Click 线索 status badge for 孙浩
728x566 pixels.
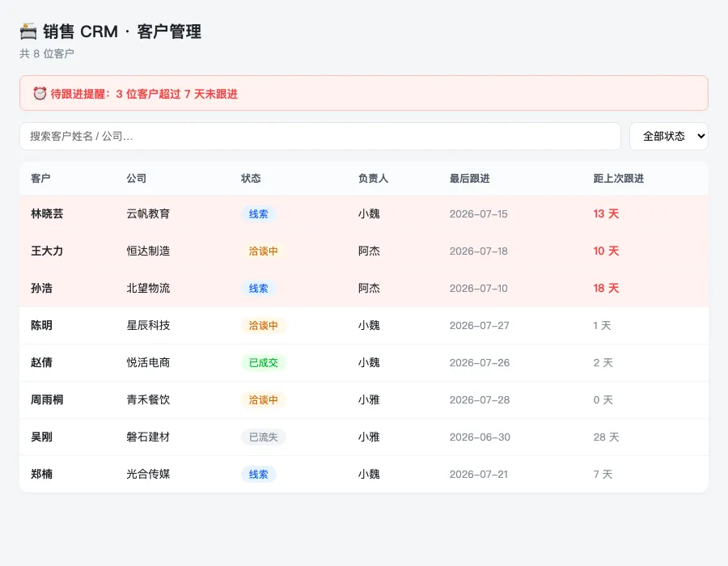pyautogui.click(x=258, y=288)
